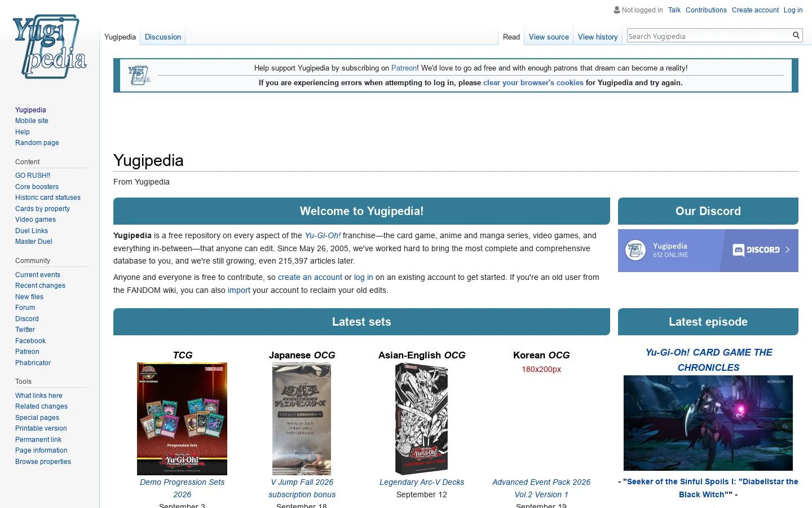The width and height of the screenshot is (812, 508).
Task: Open Contributions link
Action: [x=706, y=10]
